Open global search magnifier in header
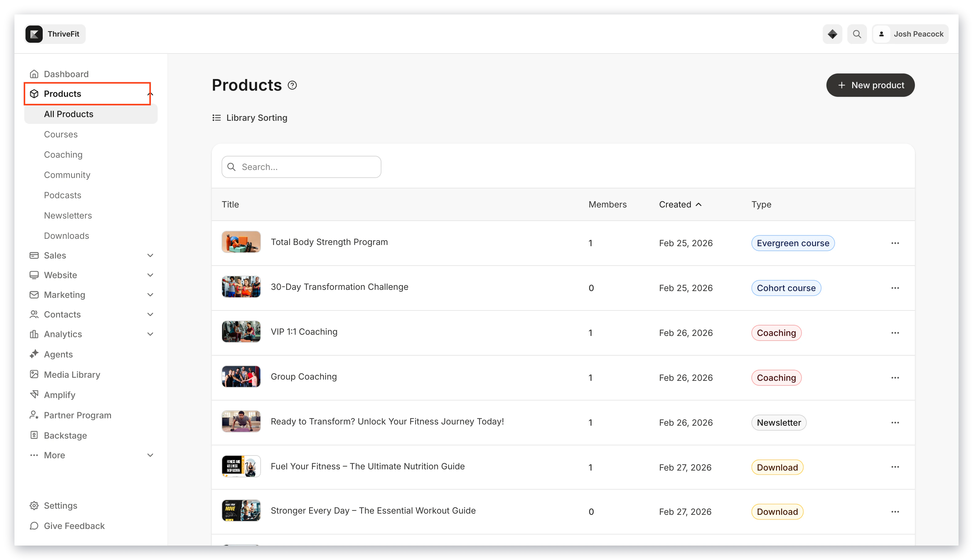This screenshot has height=560, width=973. pyautogui.click(x=857, y=34)
